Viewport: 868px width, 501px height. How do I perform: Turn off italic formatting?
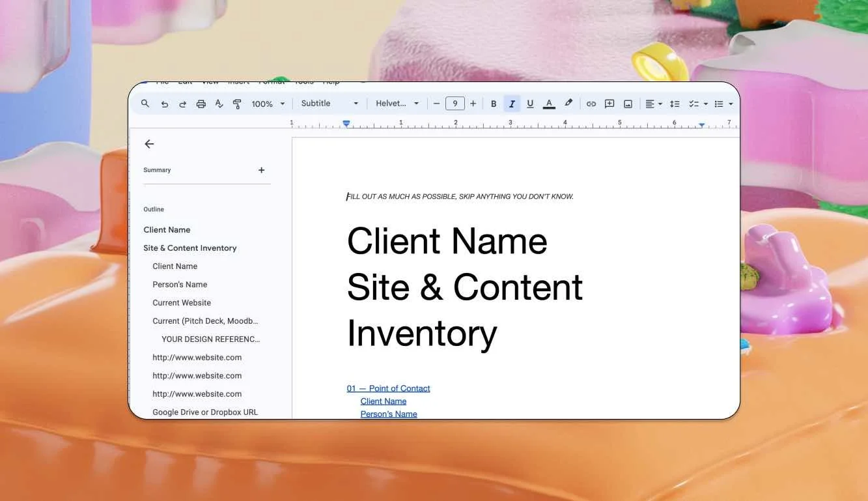coord(512,104)
